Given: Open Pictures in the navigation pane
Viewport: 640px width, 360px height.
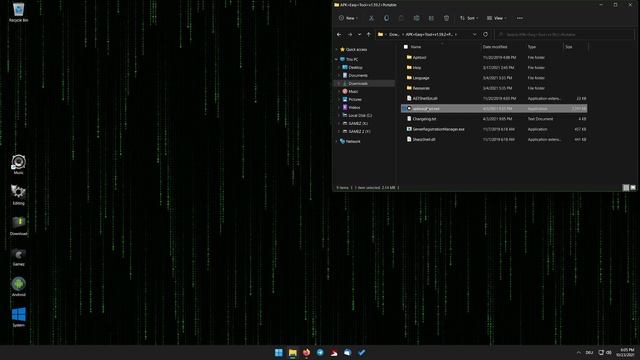Looking at the screenshot, I should click(355, 100).
